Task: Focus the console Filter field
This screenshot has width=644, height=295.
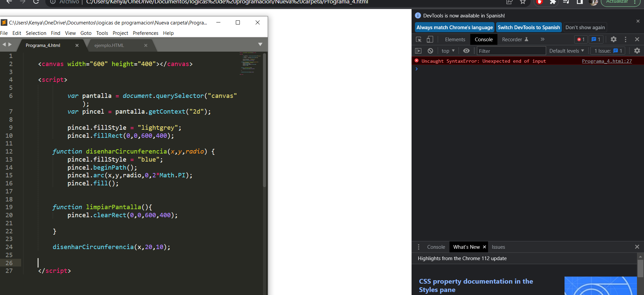Action: tap(511, 51)
